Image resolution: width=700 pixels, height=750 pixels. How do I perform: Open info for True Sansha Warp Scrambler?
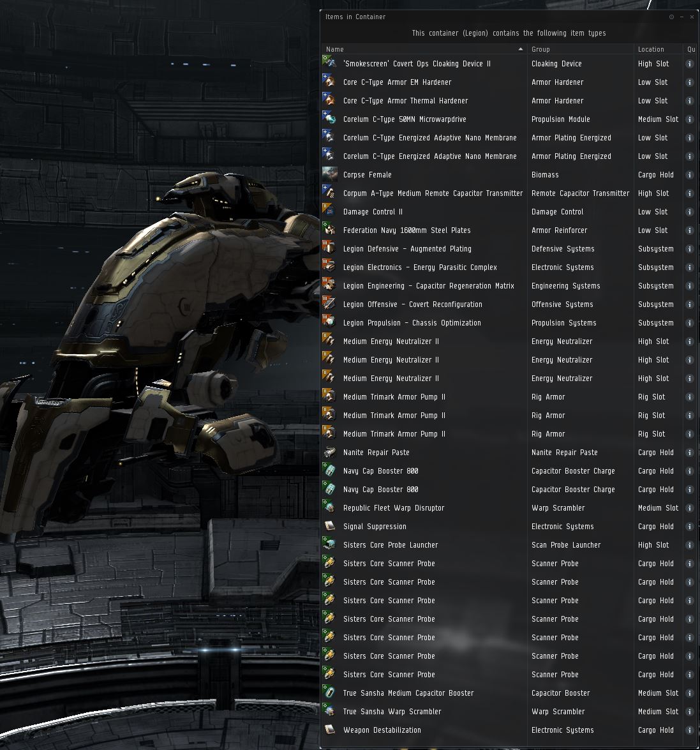pyautogui.click(x=690, y=711)
